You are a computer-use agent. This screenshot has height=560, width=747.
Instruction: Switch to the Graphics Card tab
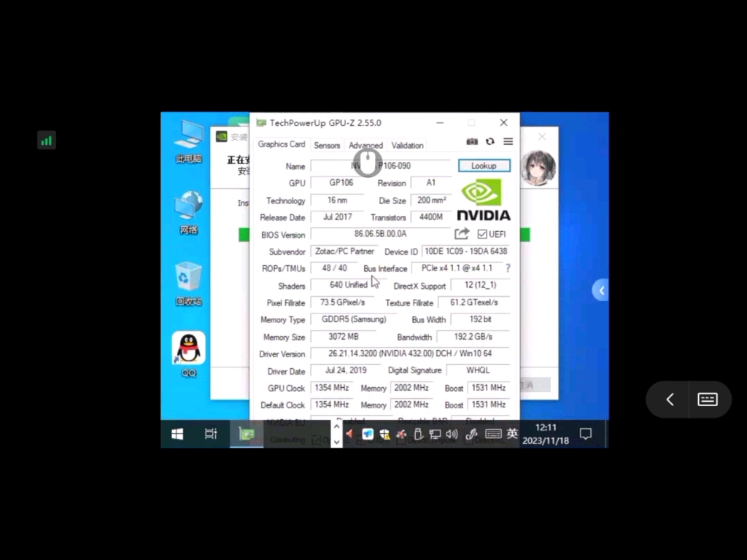(282, 144)
